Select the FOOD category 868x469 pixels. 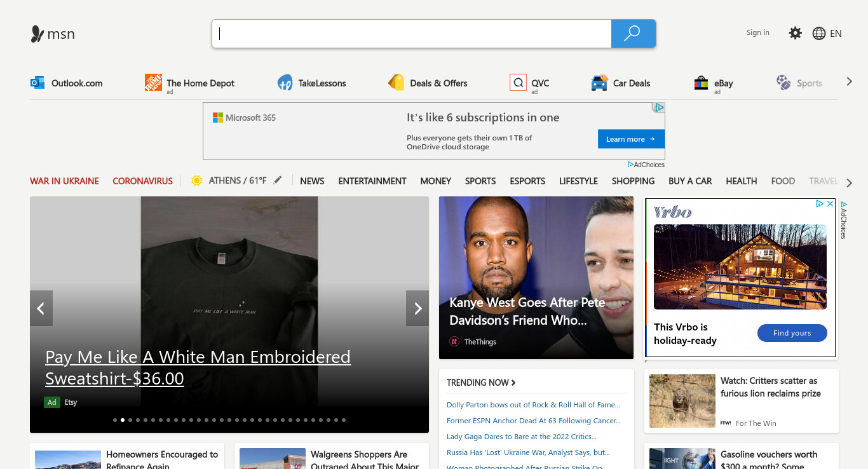pyautogui.click(x=783, y=181)
